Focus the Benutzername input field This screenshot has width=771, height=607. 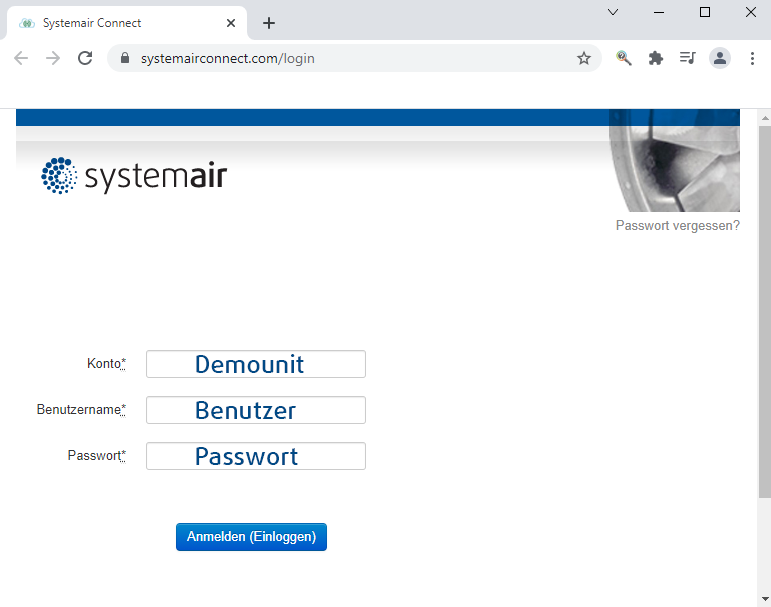coord(256,410)
